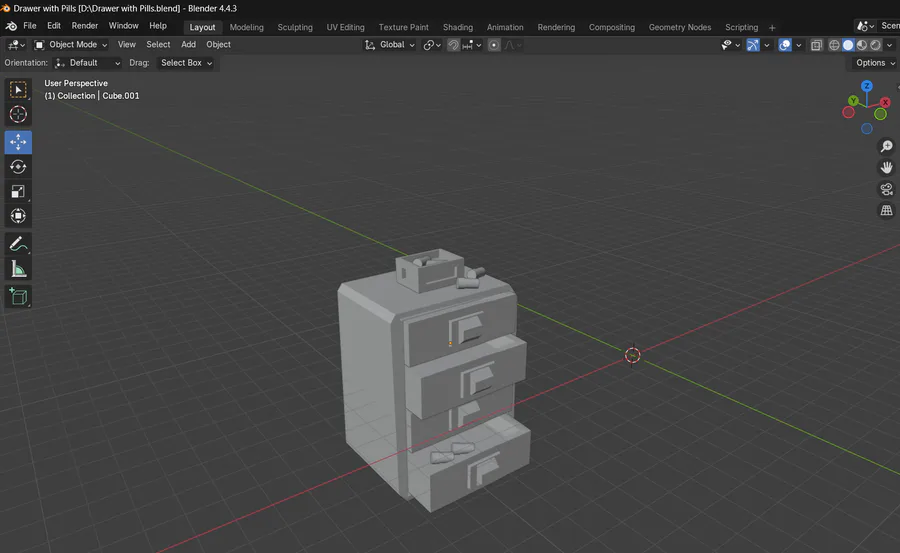Select the Rotate tool

coord(18,167)
